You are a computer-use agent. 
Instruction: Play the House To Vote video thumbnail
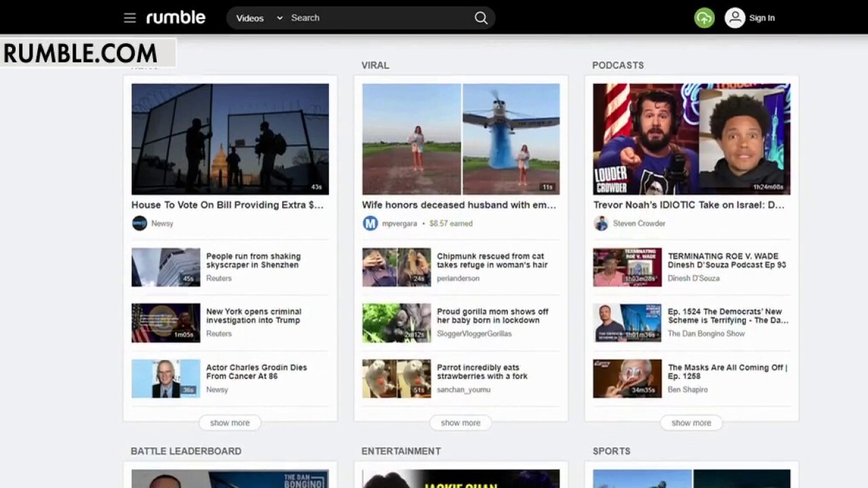click(x=230, y=139)
